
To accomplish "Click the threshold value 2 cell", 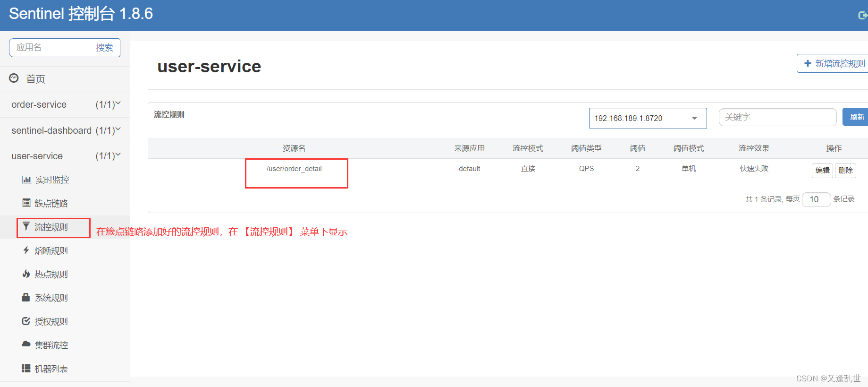I will [x=638, y=169].
